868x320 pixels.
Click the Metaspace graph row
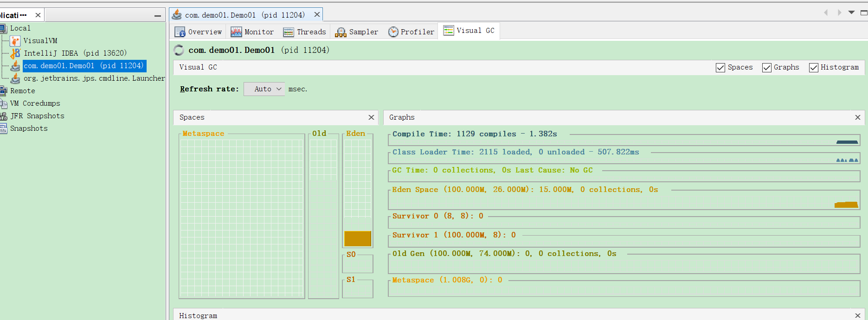pyautogui.click(x=624, y=288)
